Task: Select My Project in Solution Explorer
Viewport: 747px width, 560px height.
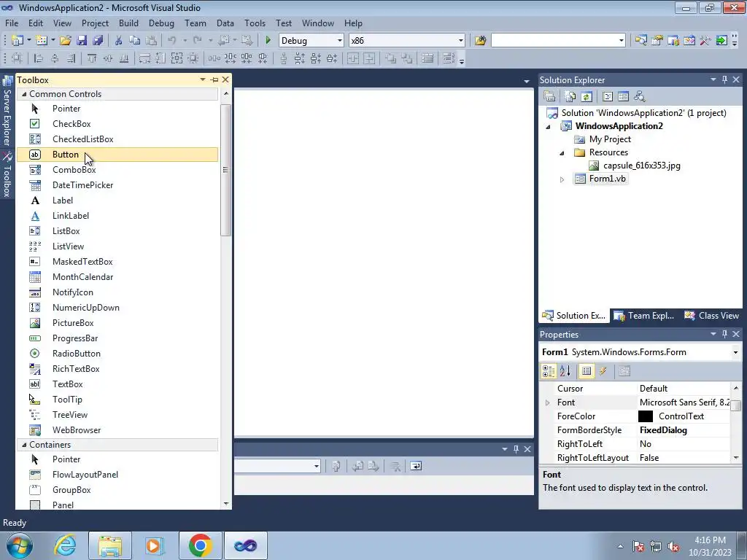Action: (x=610, y=139)
